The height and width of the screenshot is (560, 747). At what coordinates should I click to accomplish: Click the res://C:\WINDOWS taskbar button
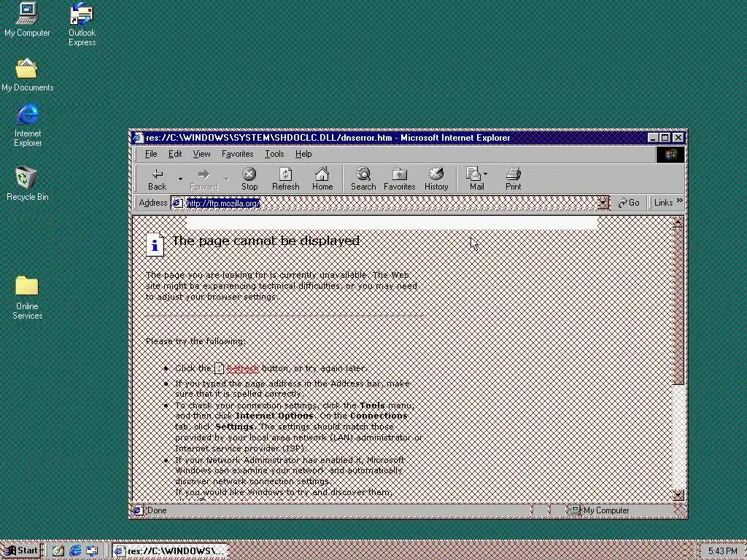pyautogui.click(x=170, y=551)
